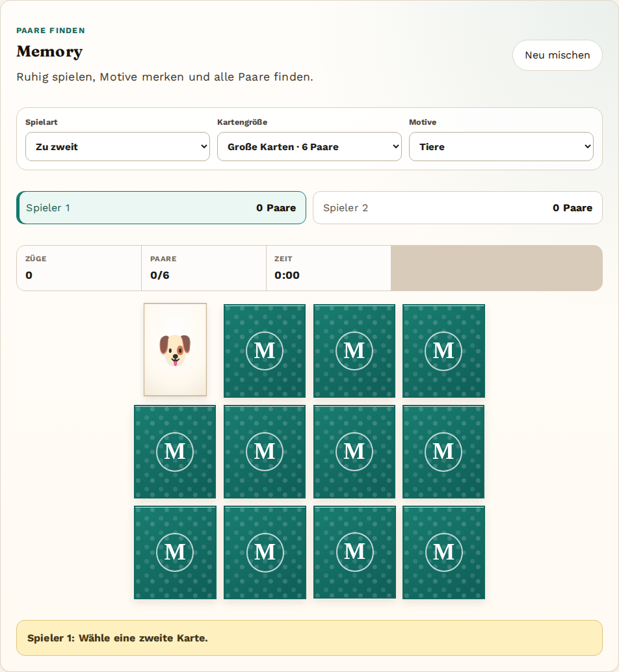Viewport: 619px width, 672px height.
Task: Flip the second card in the top row
Action: coord(265,351)
